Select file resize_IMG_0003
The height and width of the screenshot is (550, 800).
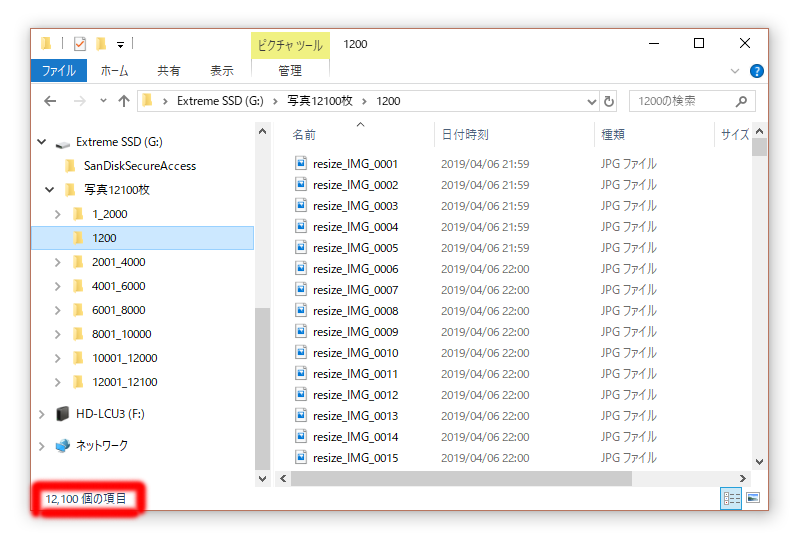(x=355, y=206)
